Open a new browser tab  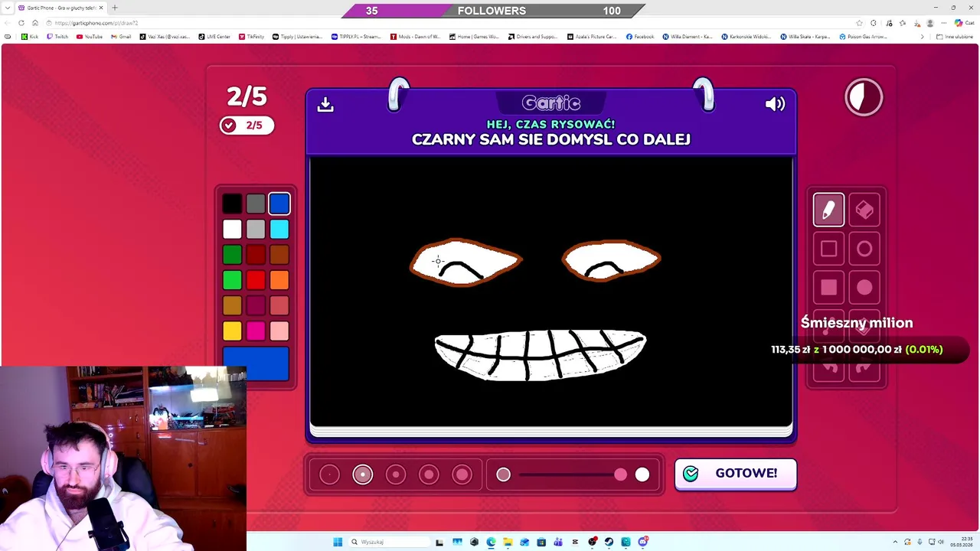point(115,8)
